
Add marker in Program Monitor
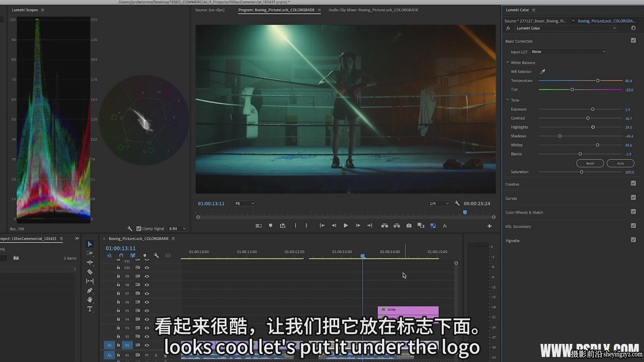point(271,226)
